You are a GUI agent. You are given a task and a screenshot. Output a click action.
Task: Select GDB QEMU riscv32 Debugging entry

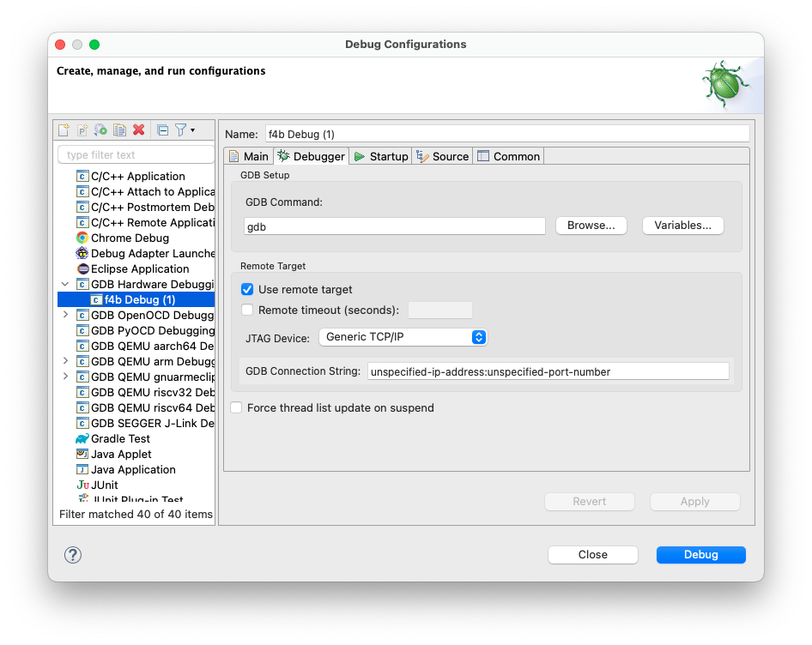(145, 392)
